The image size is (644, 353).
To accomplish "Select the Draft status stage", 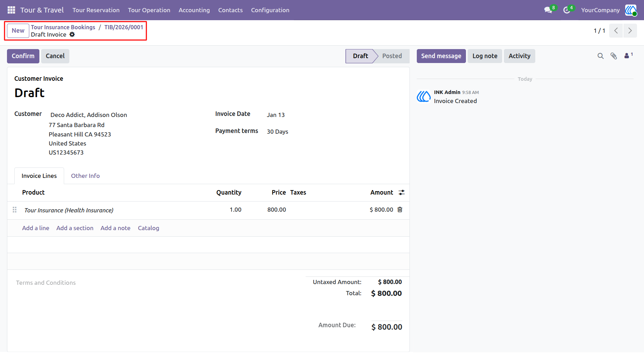I will (x=360, y=56).
